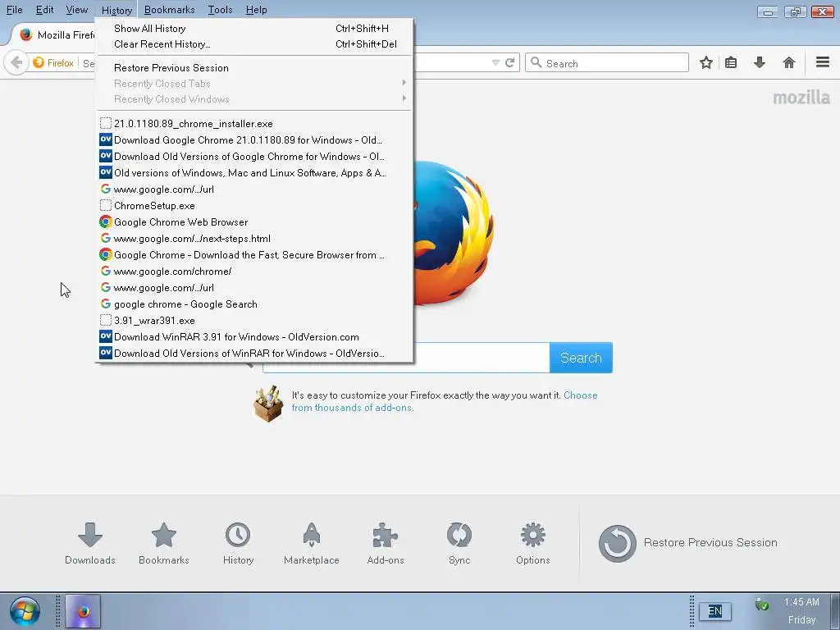This screenshot has width=840, height=630.
Task: Open the Tools menu
Action: [220, 10]
